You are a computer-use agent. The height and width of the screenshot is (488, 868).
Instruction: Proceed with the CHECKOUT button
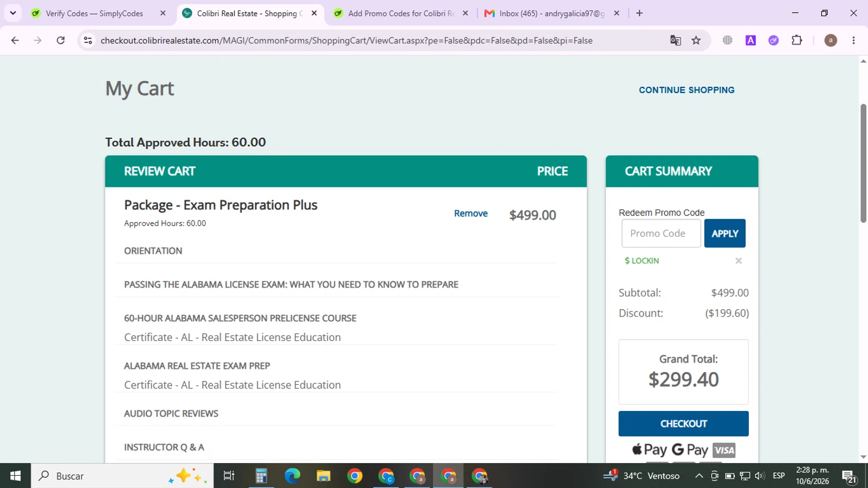click(x=683, y=424)
